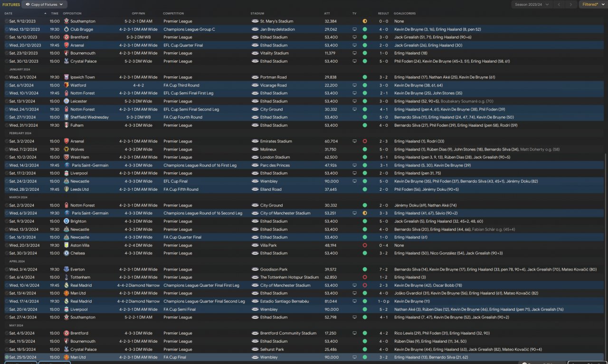
Task: Click the 1 - 0 p result against Real Madrid
Action: (384, 301)
